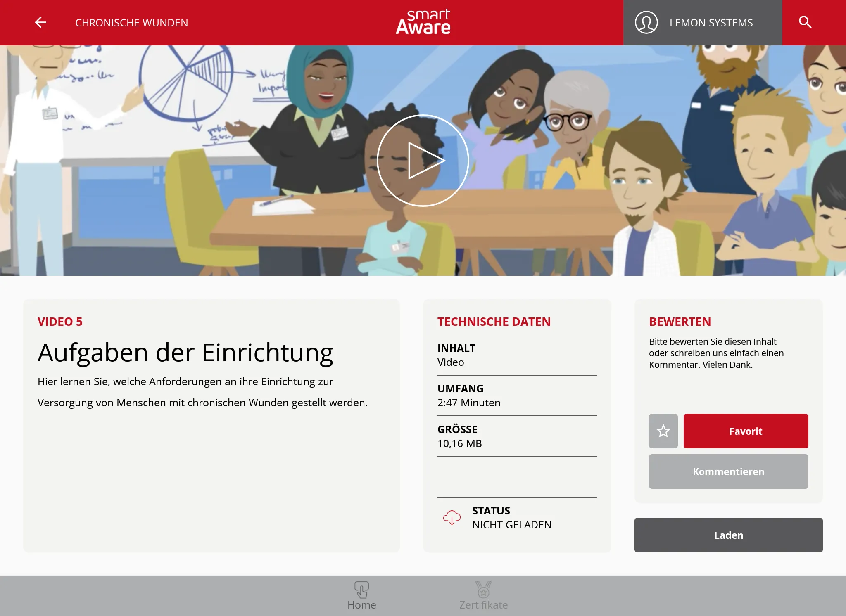Select the Home tab label
This screenshot has height=616, width=846.
361,605
